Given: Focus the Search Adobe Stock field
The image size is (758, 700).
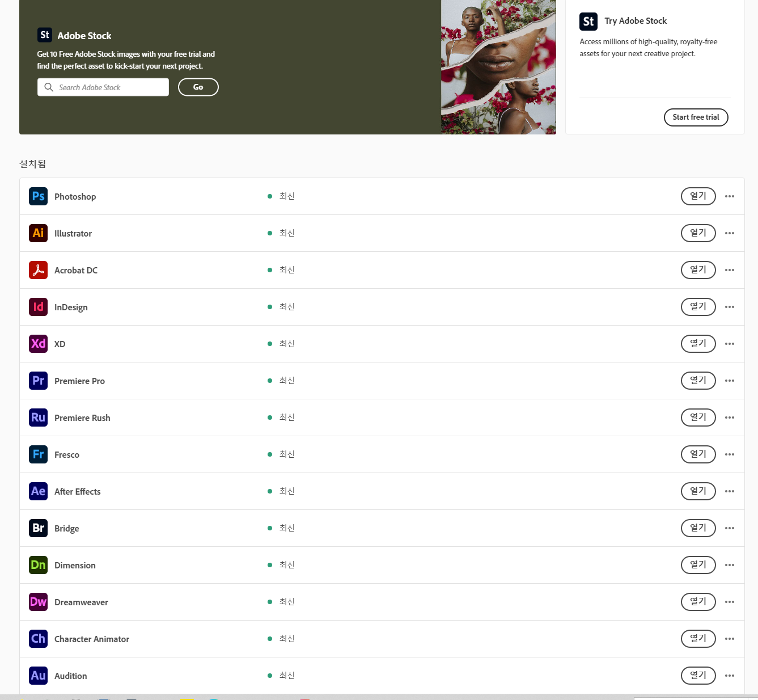Looking at the screenshot, I should point(103,87).
